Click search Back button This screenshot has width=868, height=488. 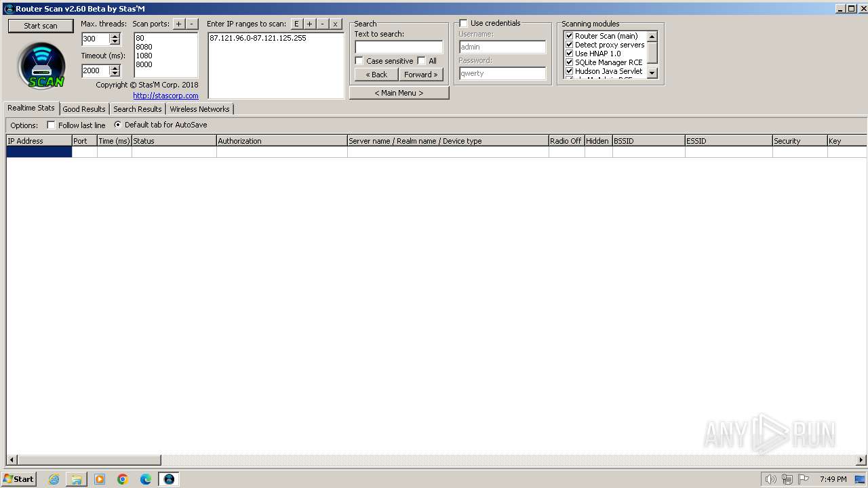[x=376, y=75]
